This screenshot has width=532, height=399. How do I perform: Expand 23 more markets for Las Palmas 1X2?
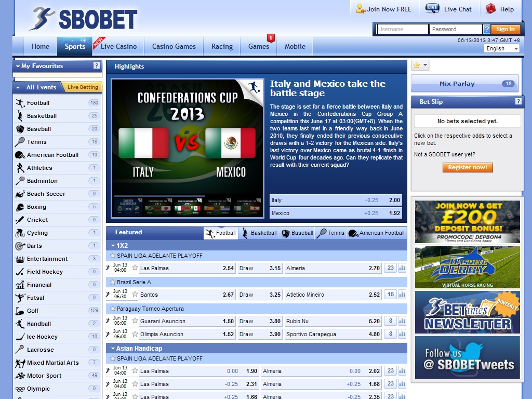[391, 268]
